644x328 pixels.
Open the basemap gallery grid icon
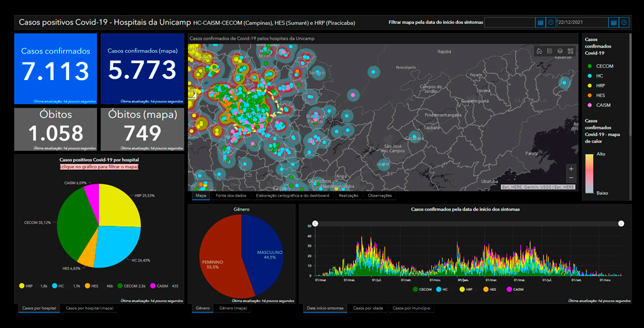570,51
